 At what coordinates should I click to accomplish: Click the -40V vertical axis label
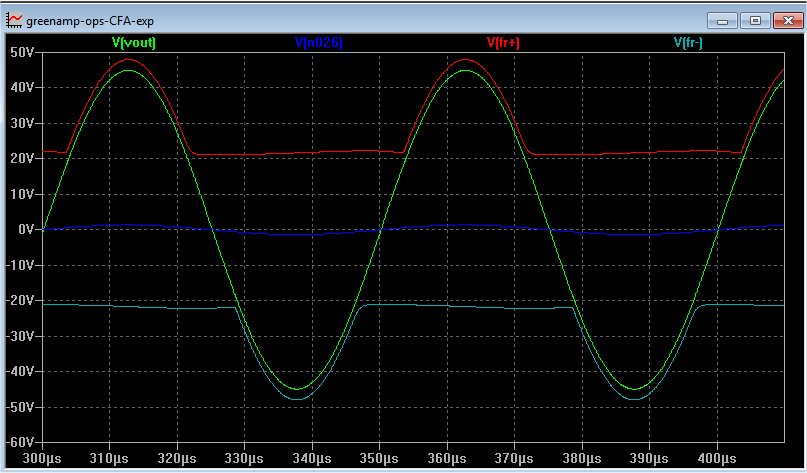coord(20,372)
